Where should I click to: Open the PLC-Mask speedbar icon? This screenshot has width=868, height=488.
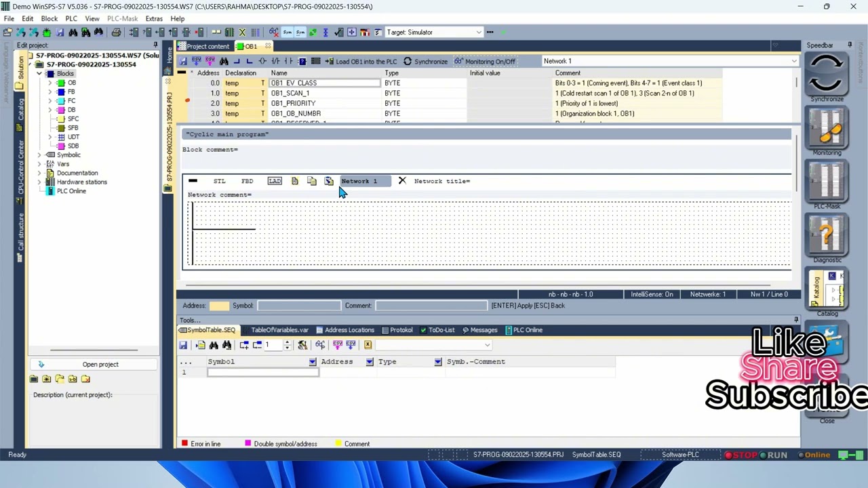827,182
